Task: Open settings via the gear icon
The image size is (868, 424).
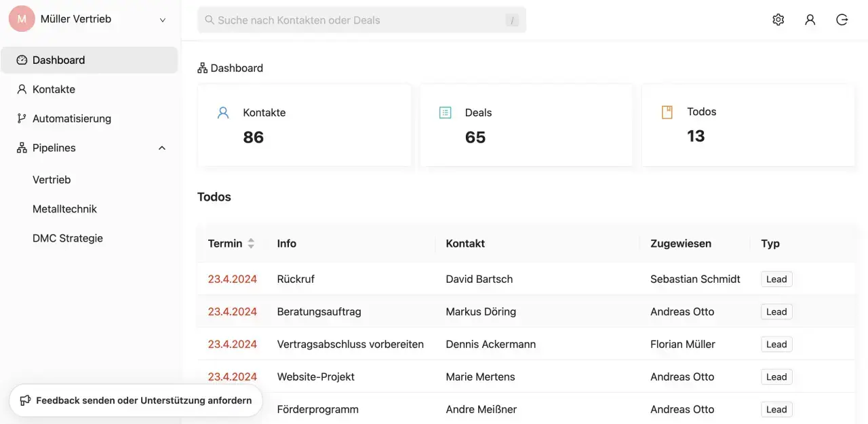Action: 778,20
